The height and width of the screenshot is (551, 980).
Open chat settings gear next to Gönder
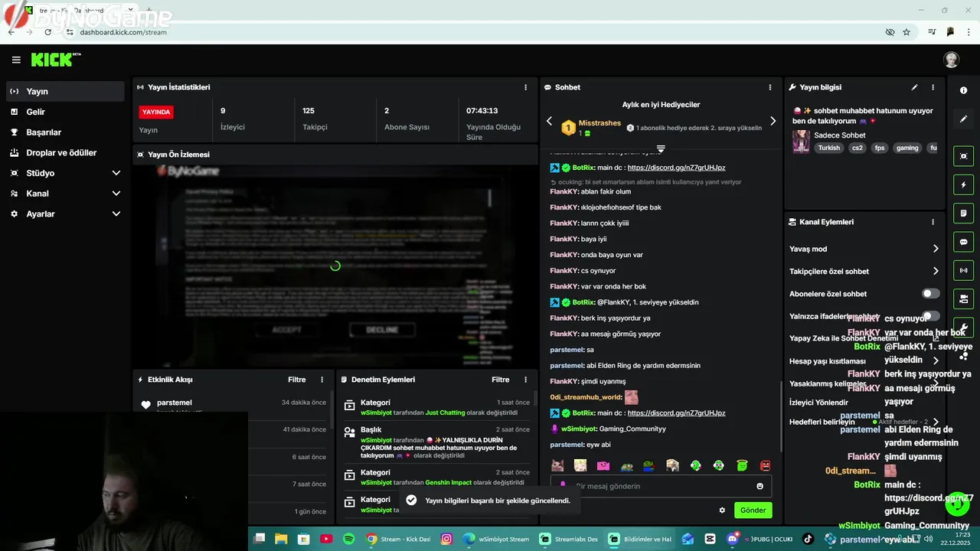(722, 510)
